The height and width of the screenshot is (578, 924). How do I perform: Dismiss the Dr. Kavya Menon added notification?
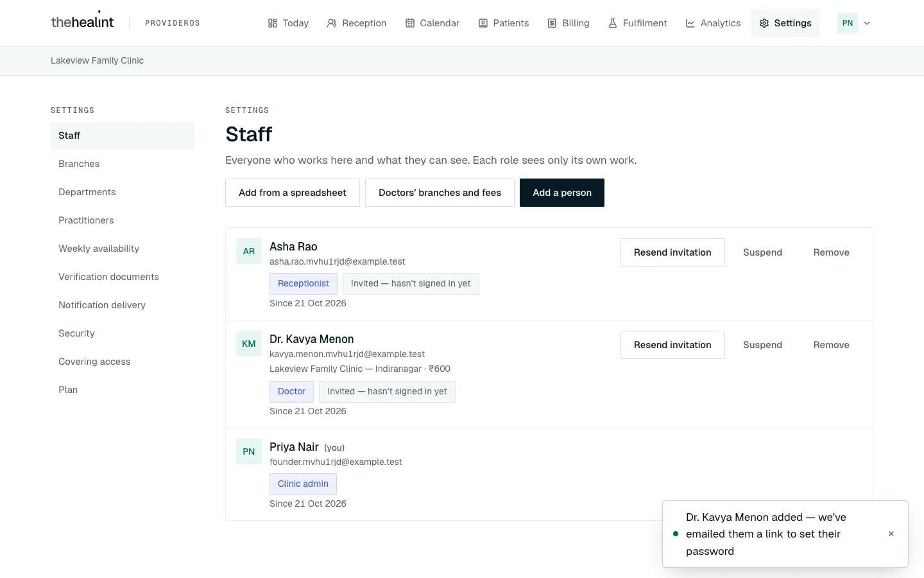(891, 534)
